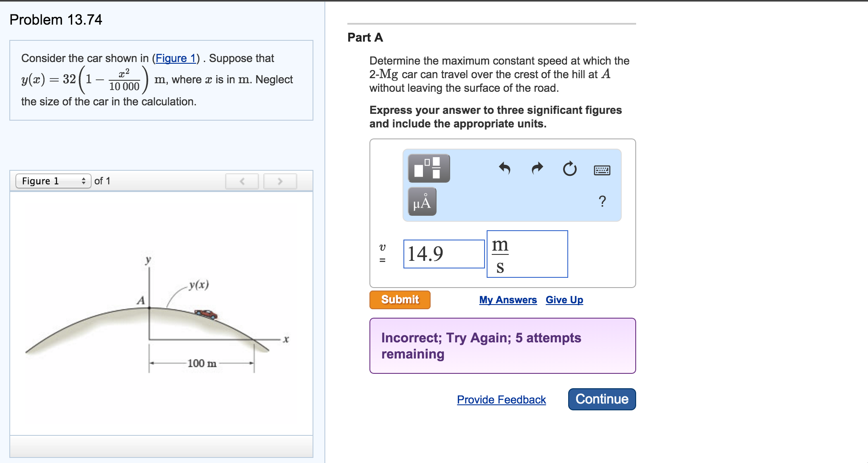Select the units field showing m/s
868x463 pixels.
(x=527, y=254)
